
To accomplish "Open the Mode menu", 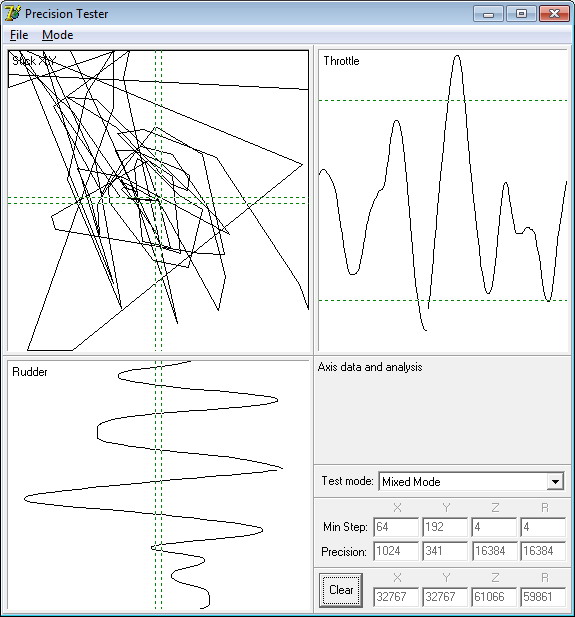I will [57, 35].
